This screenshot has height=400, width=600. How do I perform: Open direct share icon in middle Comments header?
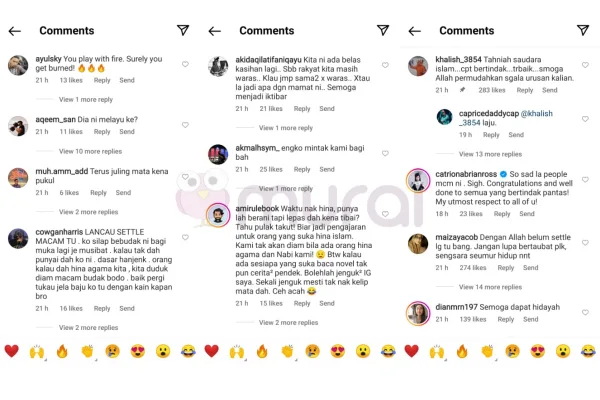tap(383, 30)
